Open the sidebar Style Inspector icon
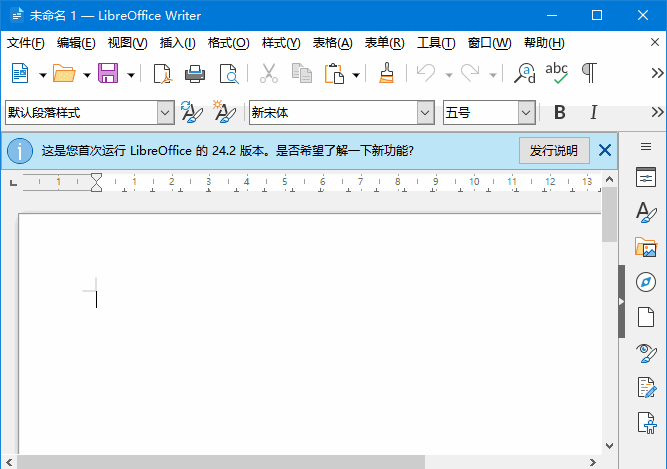This screenshot has height=469, width=667. (646, 353)
